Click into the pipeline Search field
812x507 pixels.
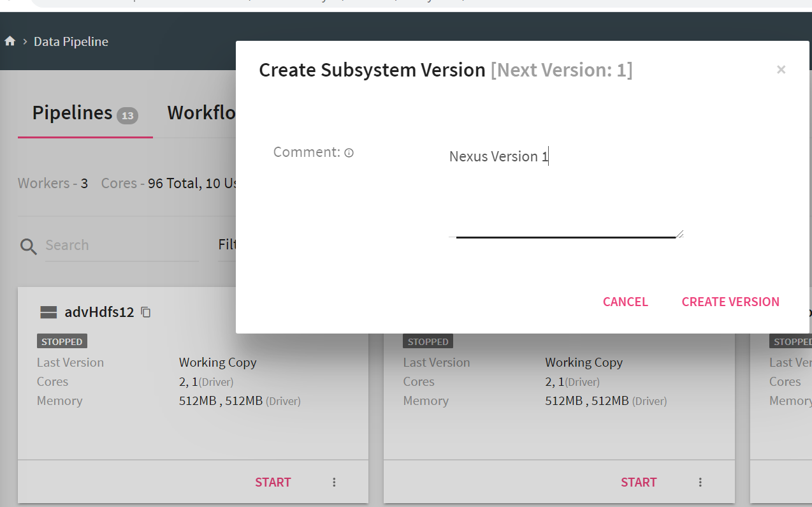coord(121,246)
